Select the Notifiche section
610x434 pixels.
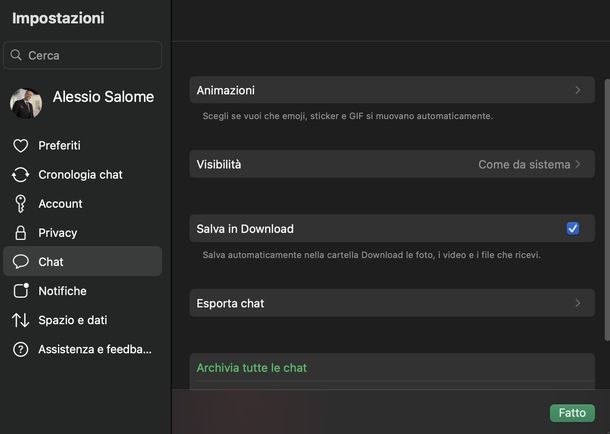click(x=82, y=290)
